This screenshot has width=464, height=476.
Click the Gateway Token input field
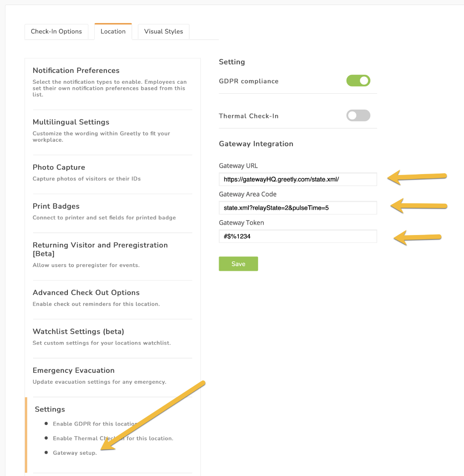pyautogui.click(x=298, y=236)
